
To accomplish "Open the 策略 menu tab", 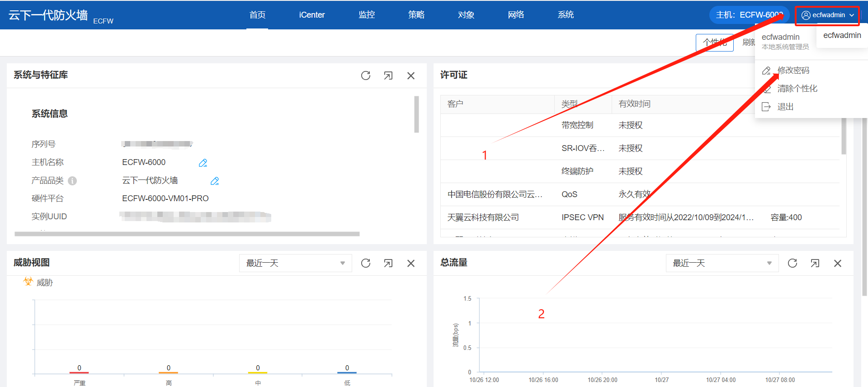I will click(416, 15).
